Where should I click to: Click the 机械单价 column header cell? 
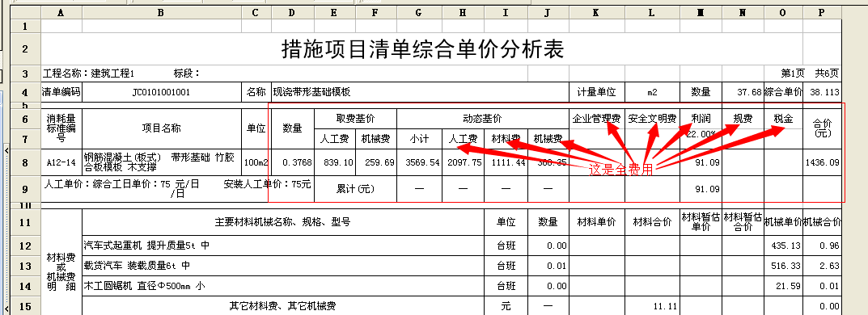click(x=783, y=222)
